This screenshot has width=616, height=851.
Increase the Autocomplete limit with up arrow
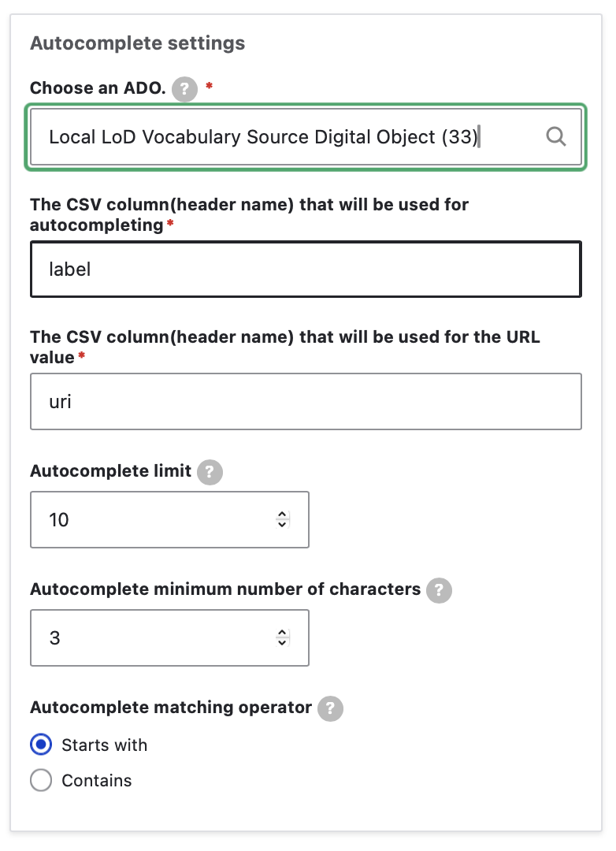[283, 515]
